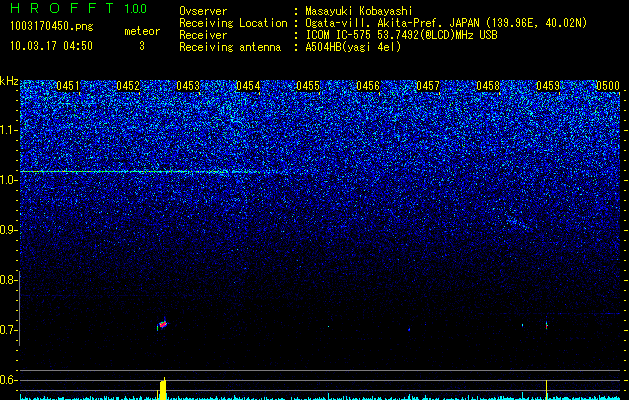The width and height of the screenshot is (629, 400).
Task: Click the 0451 time marker
Action: (x=68, y=86)
